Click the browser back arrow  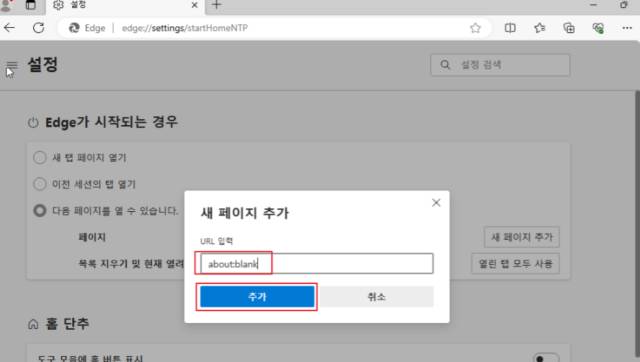click(x=9, y=28)
